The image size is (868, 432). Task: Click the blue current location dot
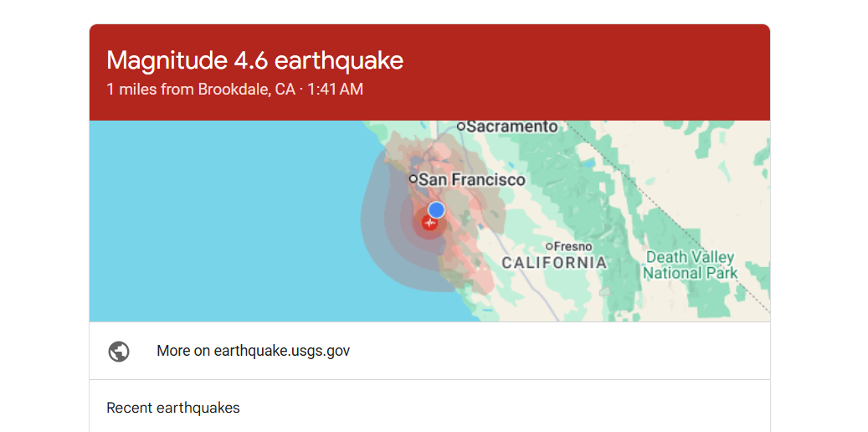tap(436, 209)
